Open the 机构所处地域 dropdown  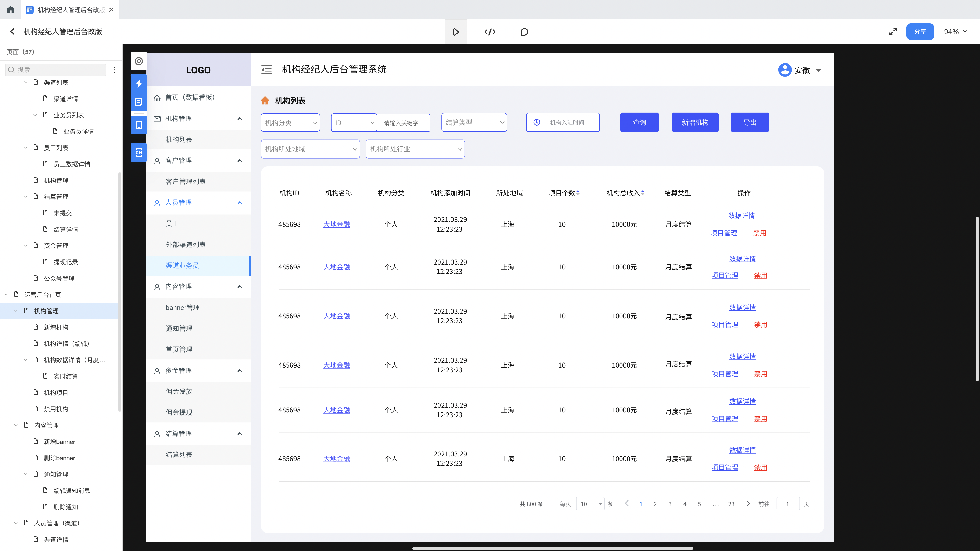point(310,149)
